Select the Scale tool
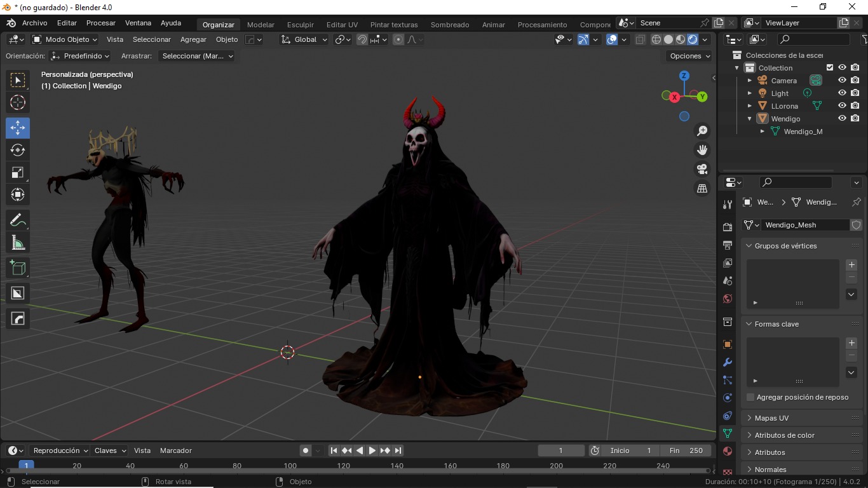868x488 pixels. 18,172
